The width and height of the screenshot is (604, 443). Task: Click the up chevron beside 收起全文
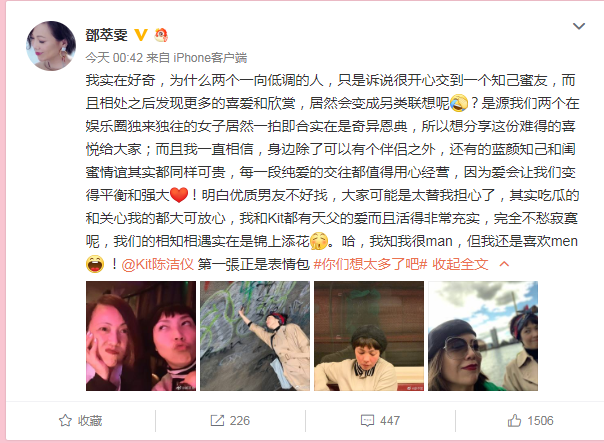pyautogui.click(x=504, y=264)
